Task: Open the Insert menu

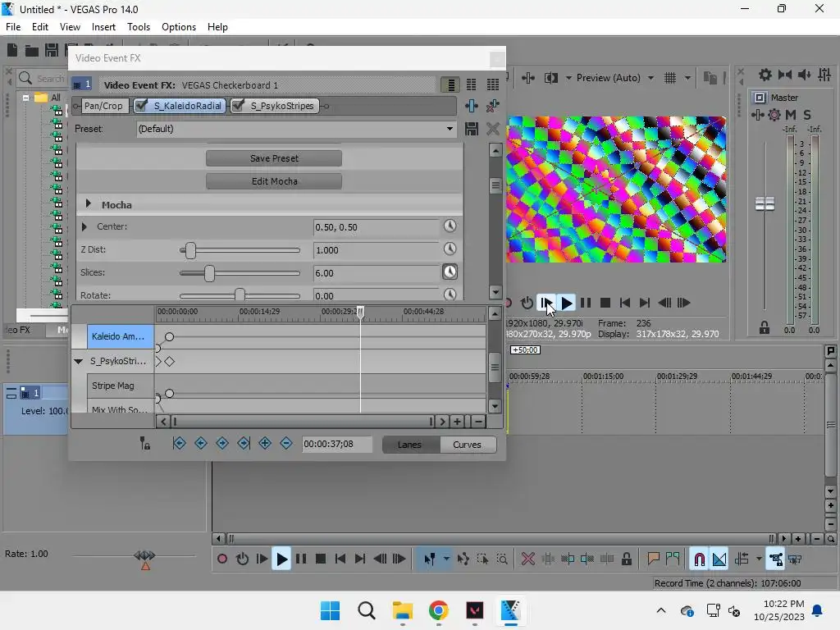Action: point(103,27)
